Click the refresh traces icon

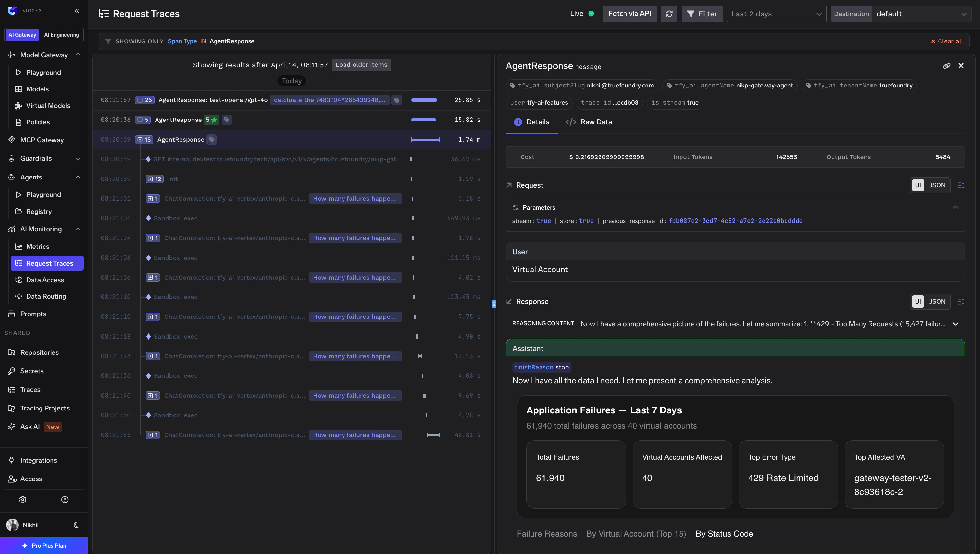coord(669,13)
